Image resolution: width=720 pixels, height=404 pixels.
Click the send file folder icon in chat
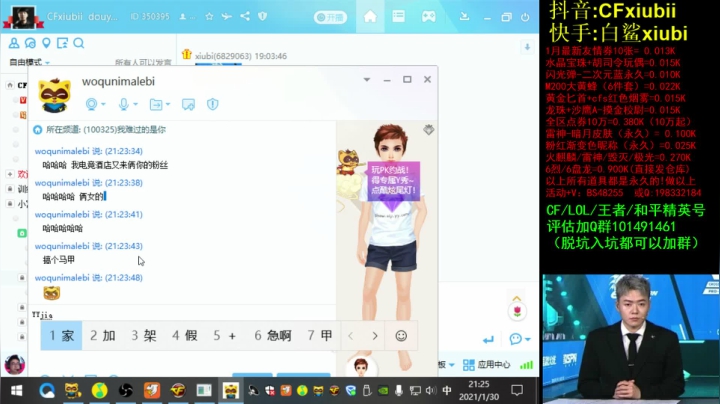tap(156, 105)
